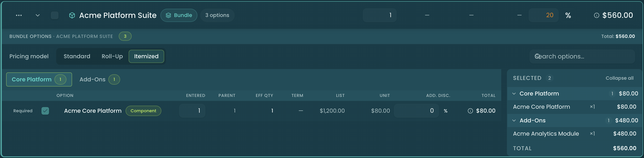Select the Itemized pricing model

pos(146,56)
